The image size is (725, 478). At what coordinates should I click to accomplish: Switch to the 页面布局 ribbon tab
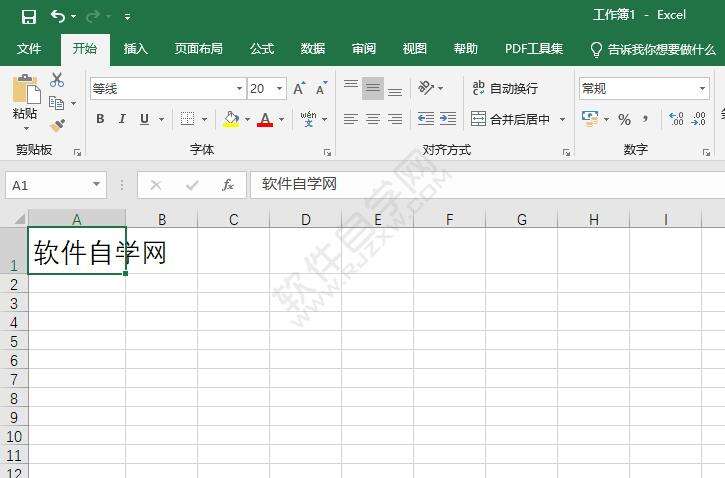pos(198,49)
